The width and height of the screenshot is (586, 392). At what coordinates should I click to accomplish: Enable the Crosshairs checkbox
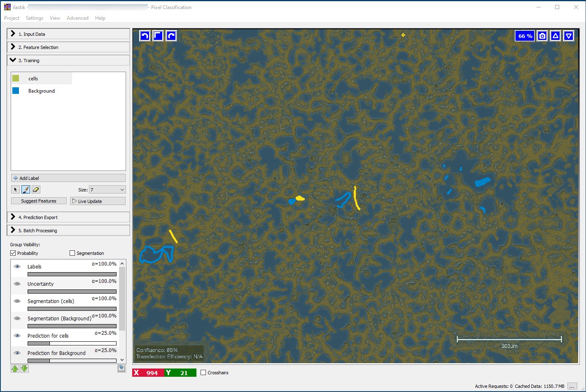click(x=203, y=373)
